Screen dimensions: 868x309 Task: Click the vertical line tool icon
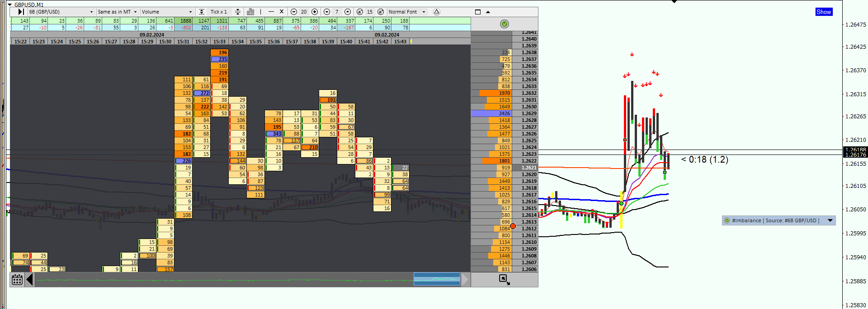(x=261, y=12)
